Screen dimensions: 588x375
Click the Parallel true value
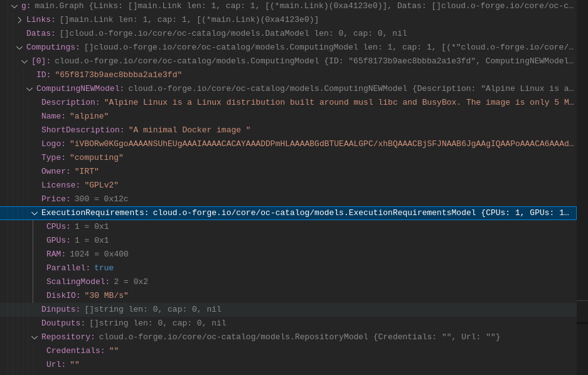click(104, 268)
